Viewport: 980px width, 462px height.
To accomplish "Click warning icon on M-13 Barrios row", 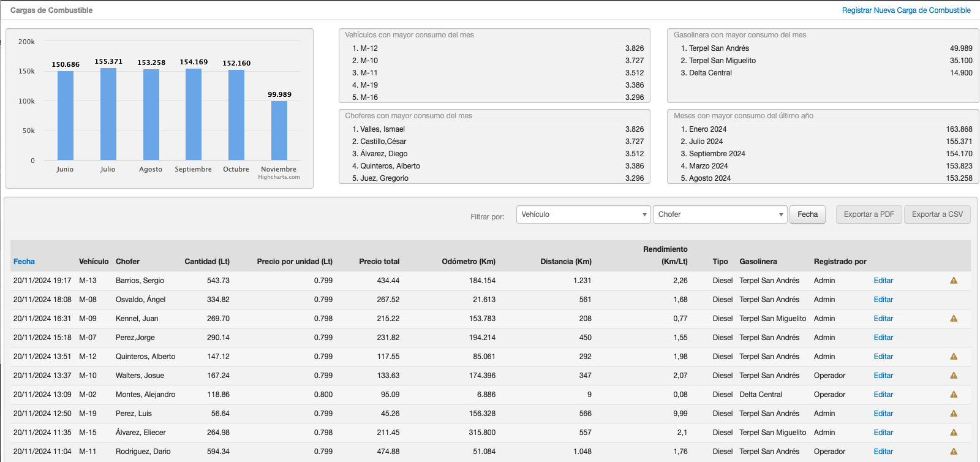I will 954,281.
